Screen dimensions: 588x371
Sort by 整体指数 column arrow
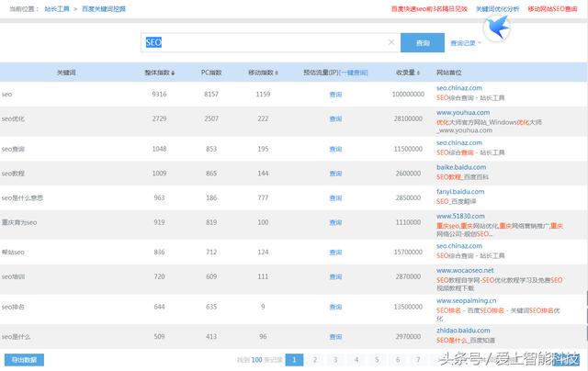(173, 73)
